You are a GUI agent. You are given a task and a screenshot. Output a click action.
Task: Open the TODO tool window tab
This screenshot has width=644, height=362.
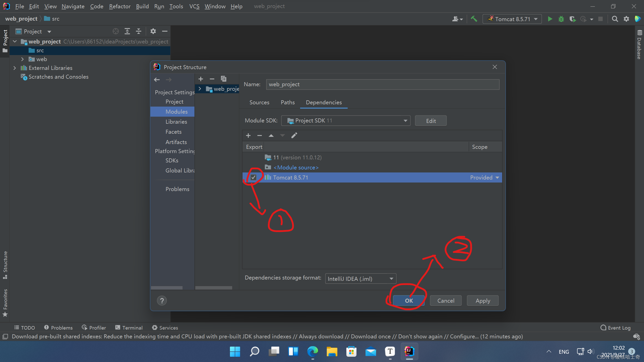(25, 328)
